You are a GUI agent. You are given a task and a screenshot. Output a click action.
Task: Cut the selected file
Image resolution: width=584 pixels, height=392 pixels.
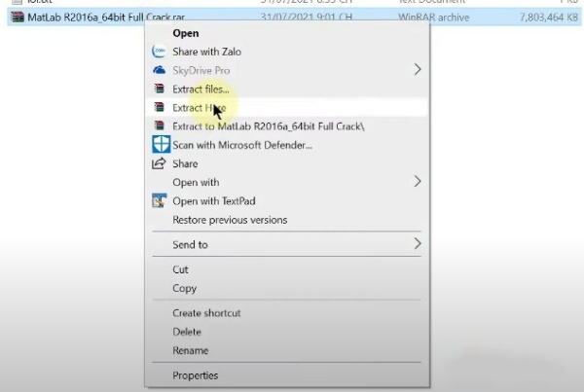coord(180,269)
